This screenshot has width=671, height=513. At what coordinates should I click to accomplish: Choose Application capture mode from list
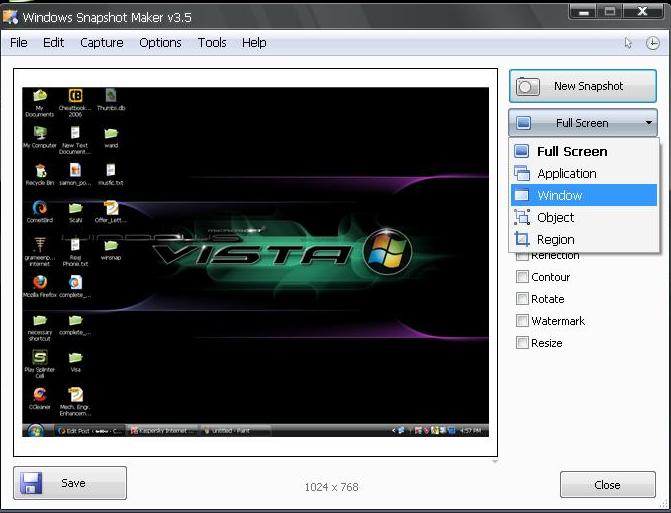[584, 173]
